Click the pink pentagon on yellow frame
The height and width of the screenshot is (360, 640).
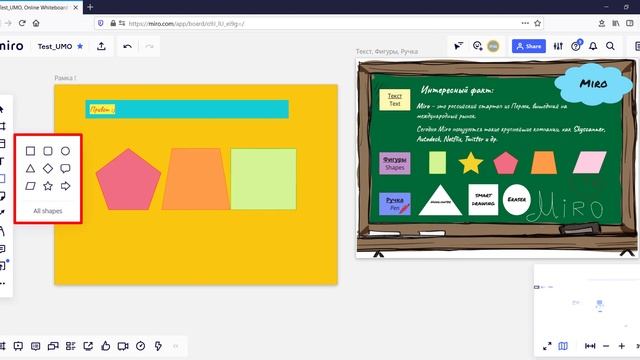(129, 179)
